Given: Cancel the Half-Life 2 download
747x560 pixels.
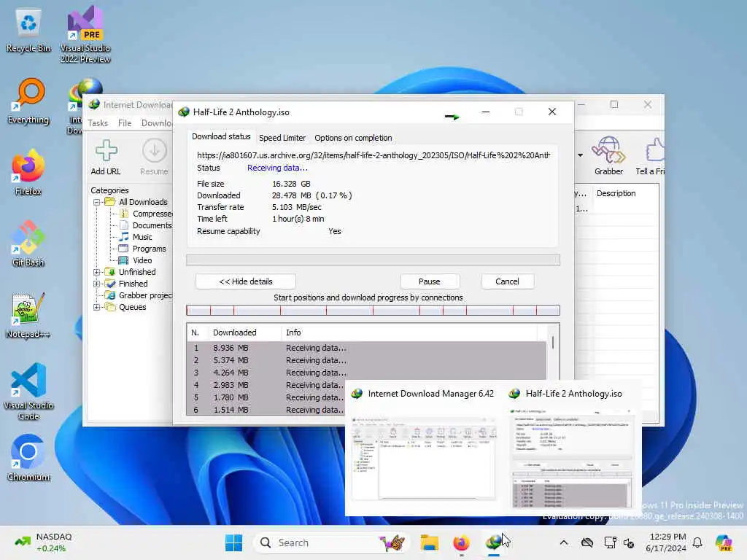Looking at the screenshot, I should click(507, 281).
